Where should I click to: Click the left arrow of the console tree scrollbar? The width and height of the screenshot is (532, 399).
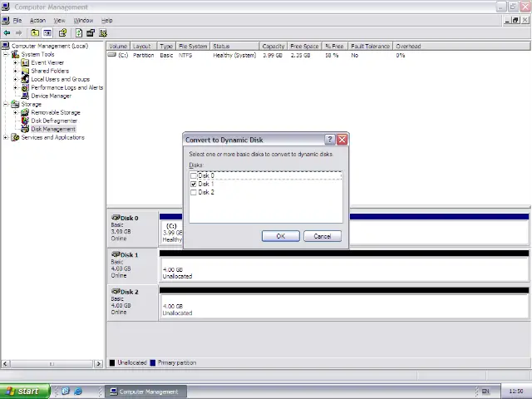point(5,364)
